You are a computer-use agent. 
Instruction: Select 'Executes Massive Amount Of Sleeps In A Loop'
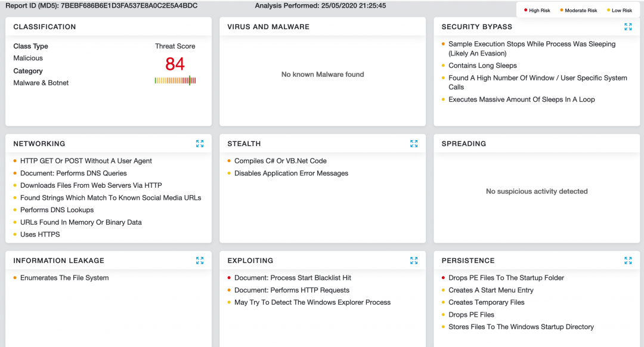pos(522,100)
